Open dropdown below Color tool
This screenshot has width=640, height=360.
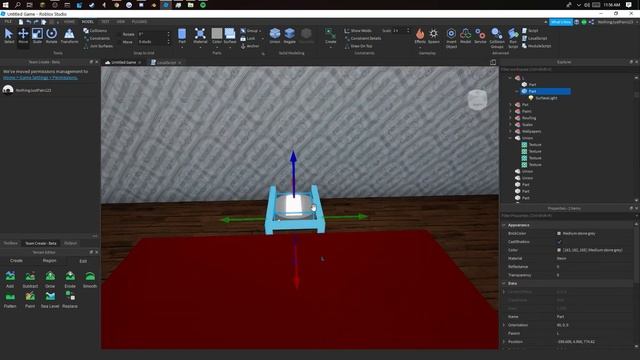(x=217, y=47)
